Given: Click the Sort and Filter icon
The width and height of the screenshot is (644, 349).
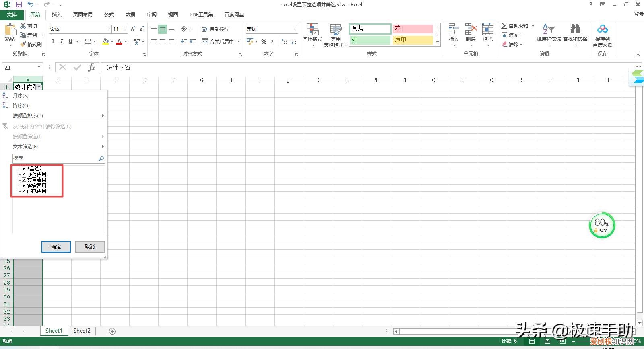Looking at the screenshot, I should (x=548, y=30).
